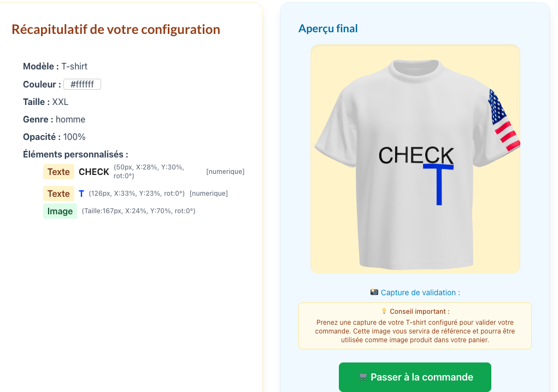Click the #ffffff color swatch
This screenshot has width=558, height=392.
pos(82,84)
